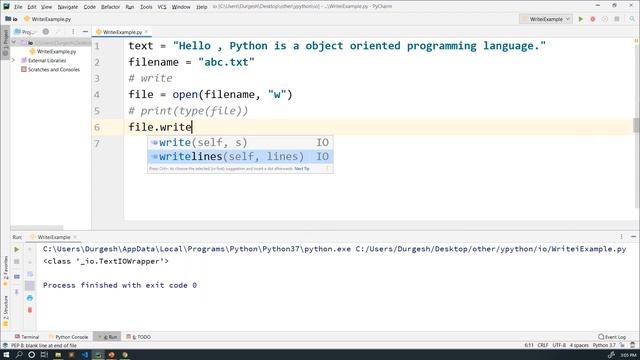Clear console with the red trash icon
The image size is (640, 360).
(x=30, y=310)
